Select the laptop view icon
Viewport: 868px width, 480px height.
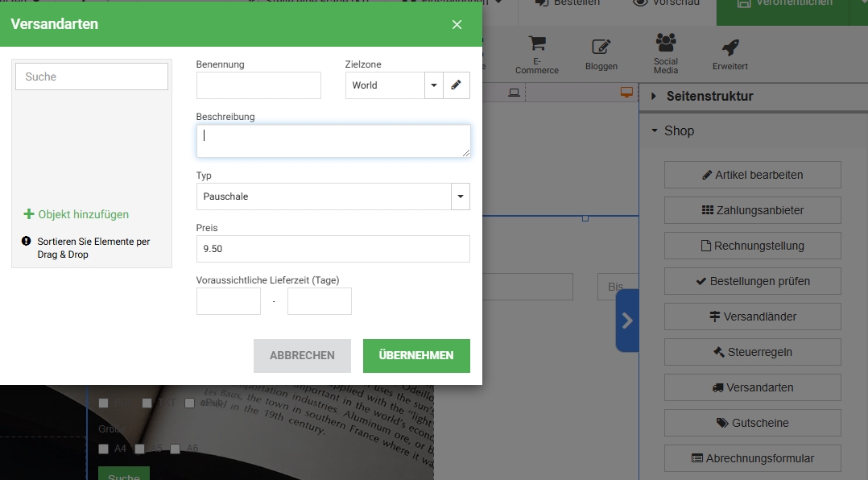(514, 93)
